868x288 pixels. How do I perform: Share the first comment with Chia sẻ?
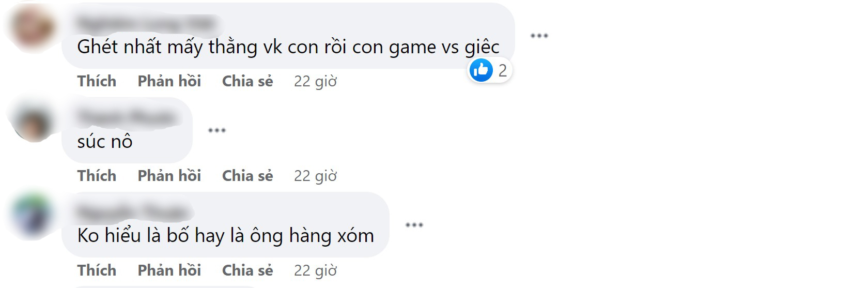tap(247, 81)
